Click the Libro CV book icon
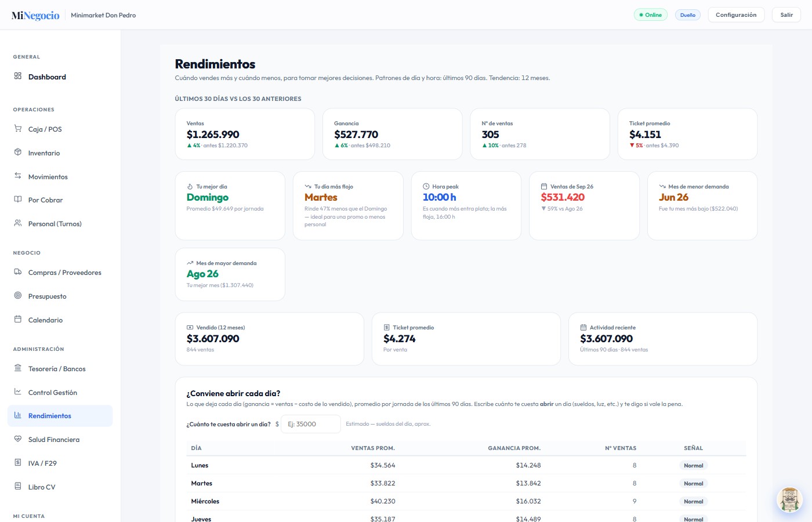The width and height of the screenshot is (812, 522). click(x=18, y=486)
